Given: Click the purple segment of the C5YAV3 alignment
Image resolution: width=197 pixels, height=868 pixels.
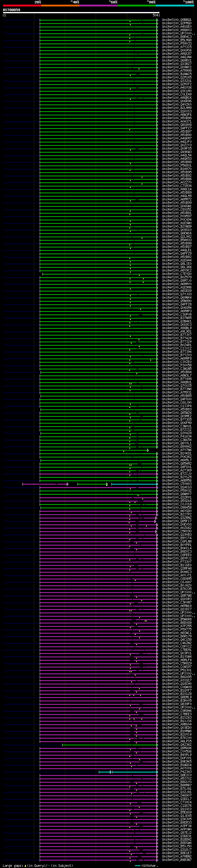Looking at the screenshot, I should (x=45, y=484).
